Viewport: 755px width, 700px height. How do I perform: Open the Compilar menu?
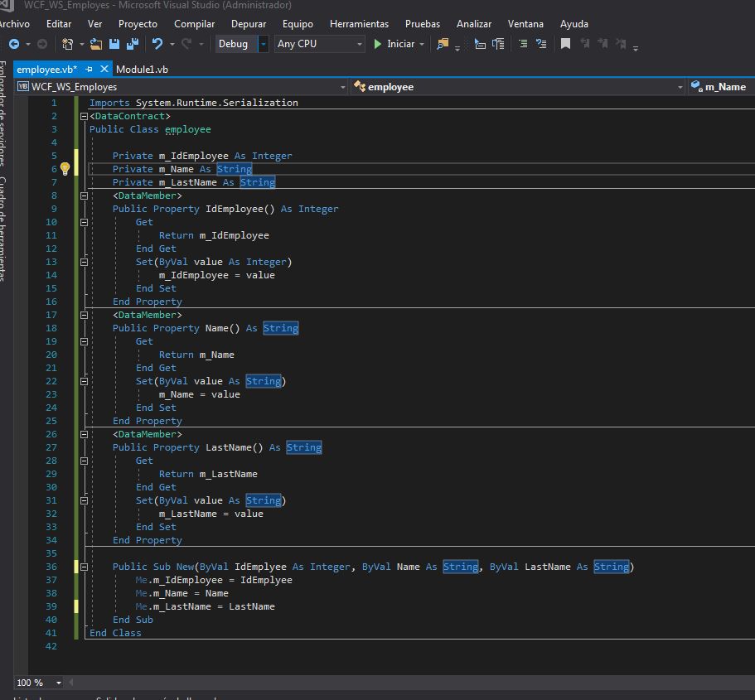coord(195,23)
